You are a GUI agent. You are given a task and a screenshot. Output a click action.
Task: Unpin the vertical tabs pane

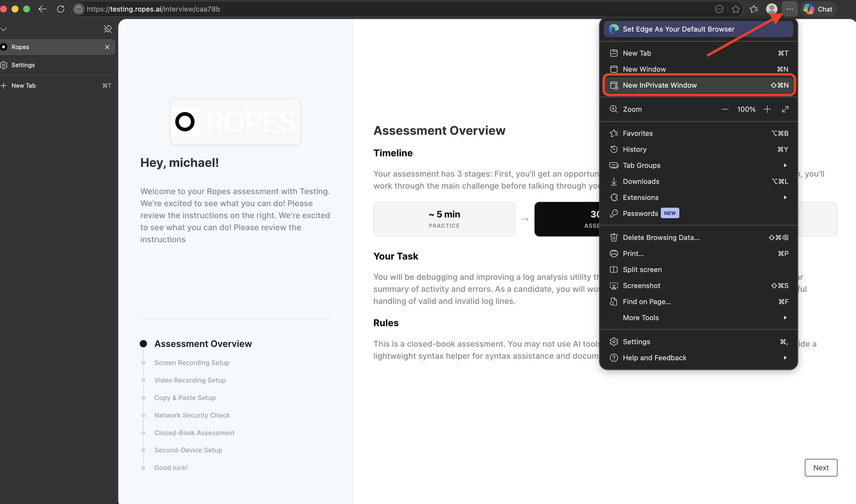pyautogui.click(x=108, y=29)
